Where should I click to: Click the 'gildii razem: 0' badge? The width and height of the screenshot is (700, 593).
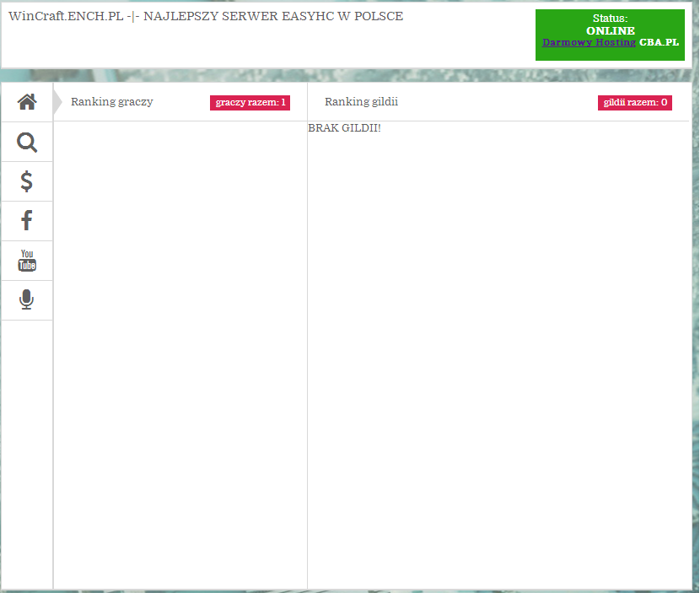(635, 102)
